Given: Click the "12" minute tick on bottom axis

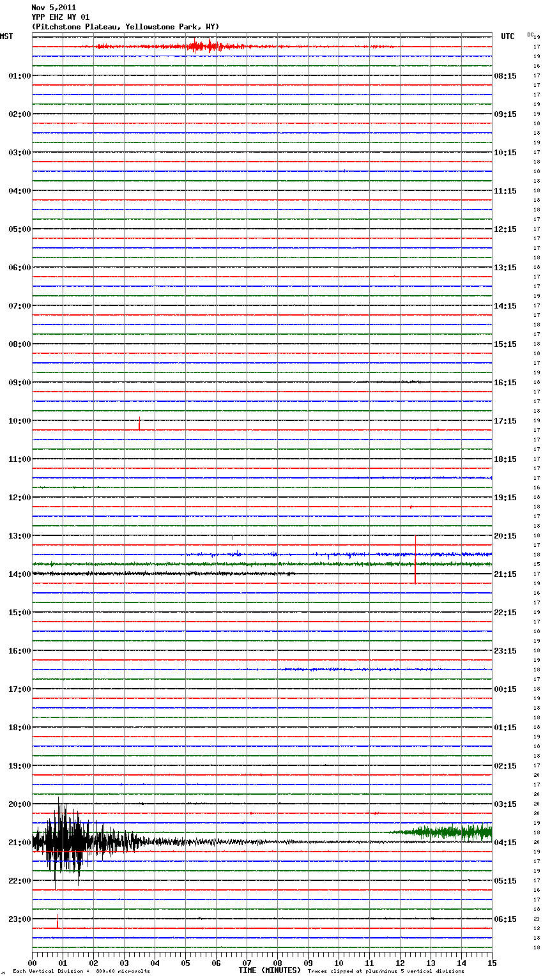Looking at the screenshot, I should tap(401, 963).
